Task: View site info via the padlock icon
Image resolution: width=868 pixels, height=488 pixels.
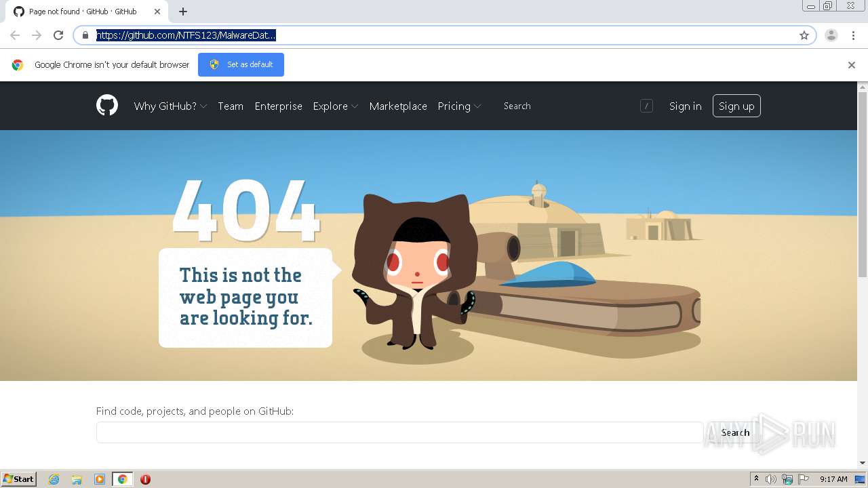Action: [x=85, y=35]
